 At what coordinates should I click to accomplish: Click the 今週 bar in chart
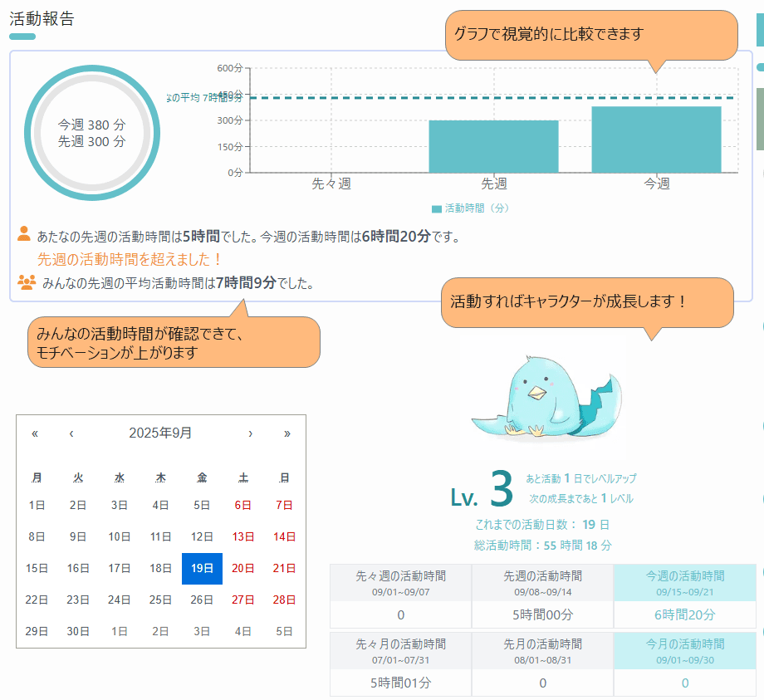point(656,140)
